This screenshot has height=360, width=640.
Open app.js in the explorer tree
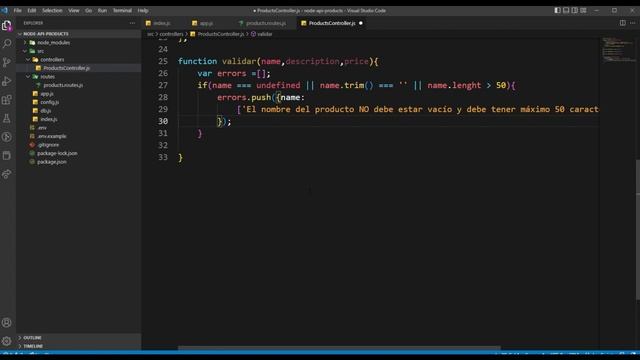point(47,94)
